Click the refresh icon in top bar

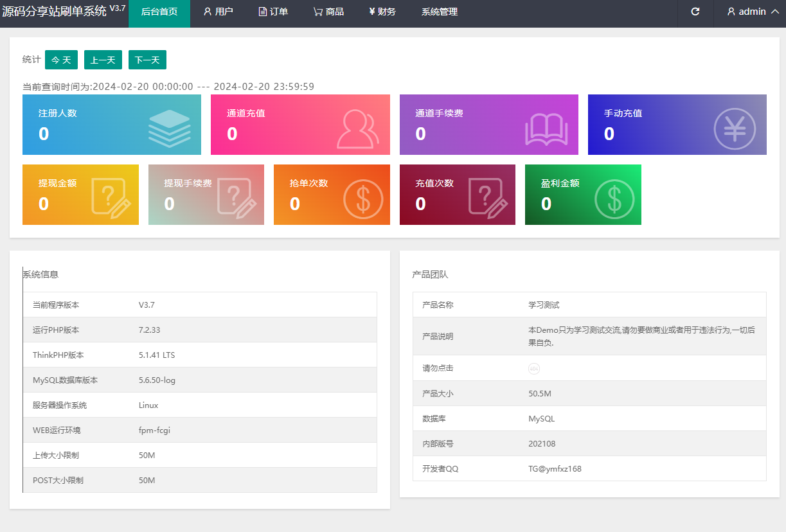tap(695, 12)
